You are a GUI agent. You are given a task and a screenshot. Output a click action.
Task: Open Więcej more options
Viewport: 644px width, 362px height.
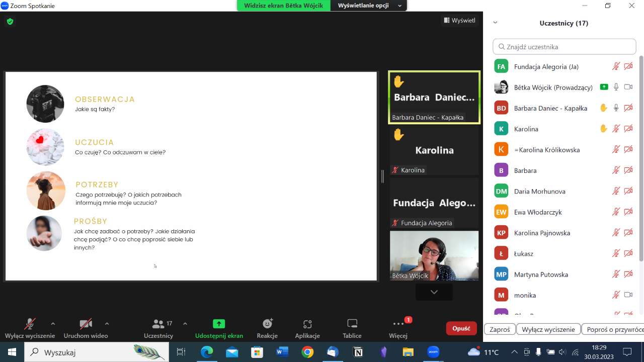click(398, 328)
